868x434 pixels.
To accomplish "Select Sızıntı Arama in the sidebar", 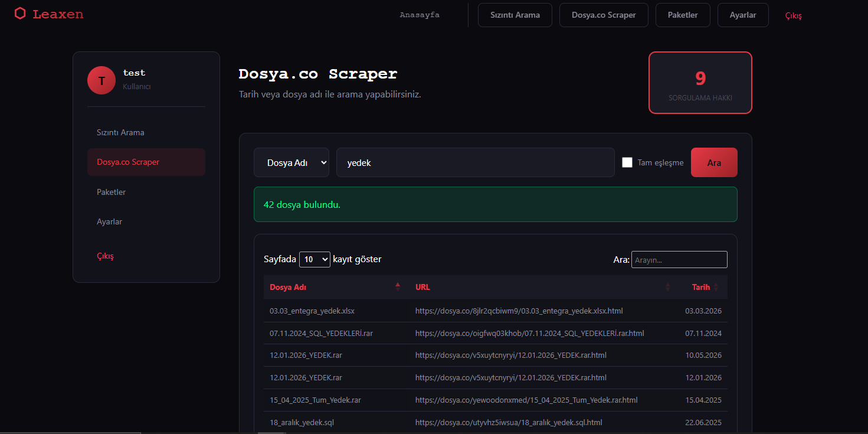I will pyautogui.click(x=146, y=132).
